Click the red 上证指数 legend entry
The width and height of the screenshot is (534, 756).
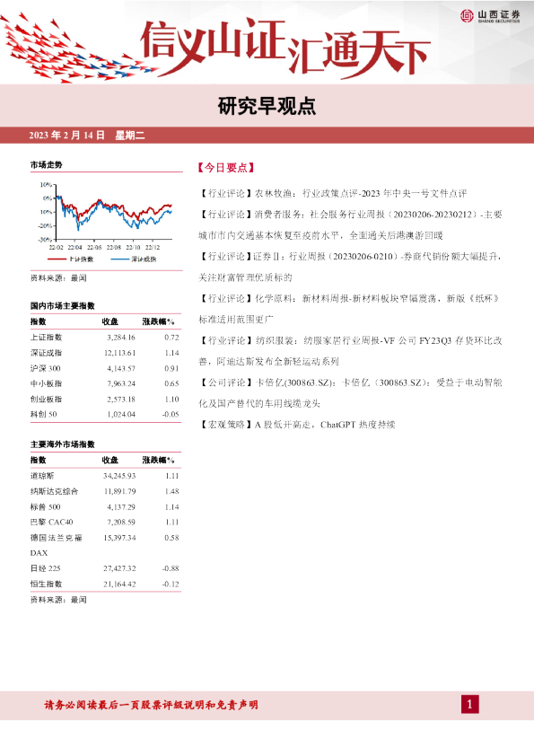coord(71,259)
